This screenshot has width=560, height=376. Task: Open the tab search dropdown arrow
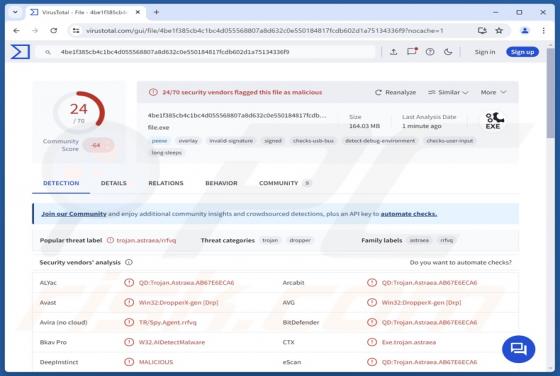click(x=15, y=12)
